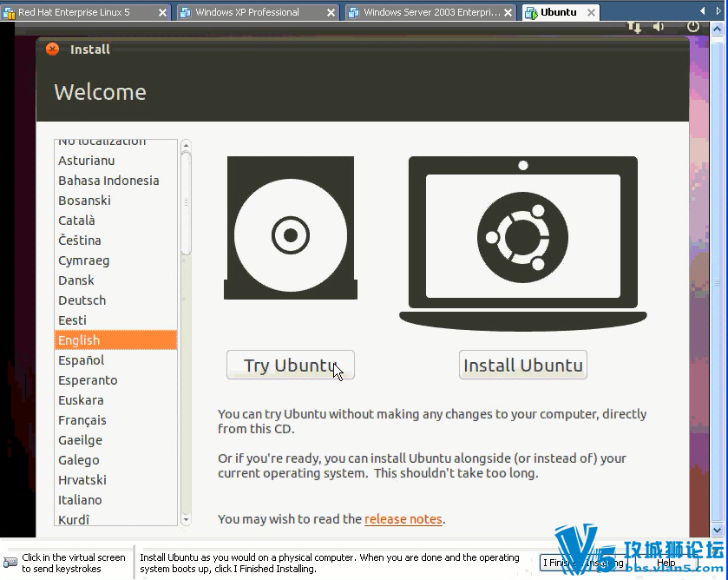Image resolution: width=728 pixels, height=580 pixels.
Task: Close the Windows Server 2003 tab
Action: (x=508, y=12)
